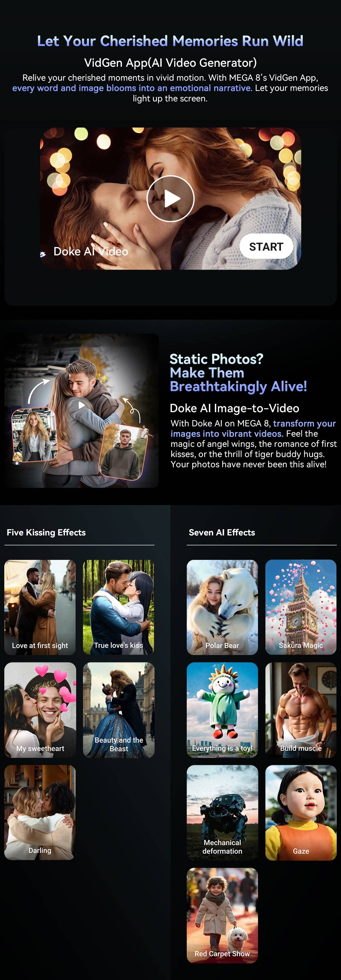This screenshot has width=341, height=980.
Task: Choose the Gaze doll effect
Action: (x=301, y=813)
